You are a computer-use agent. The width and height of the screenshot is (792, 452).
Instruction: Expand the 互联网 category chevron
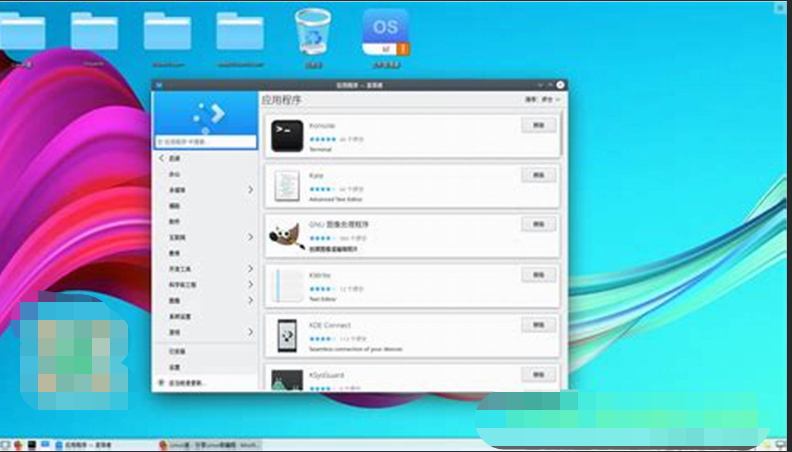[x=250, y=237]
